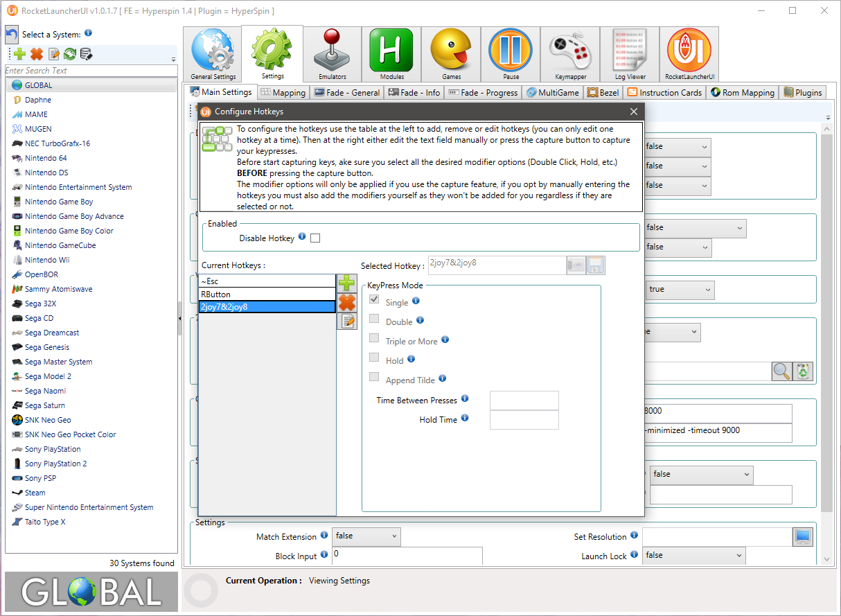Go to the Games tab
Image resolution: width=841 pixels, height=616 pixels.
pos(451,54)
